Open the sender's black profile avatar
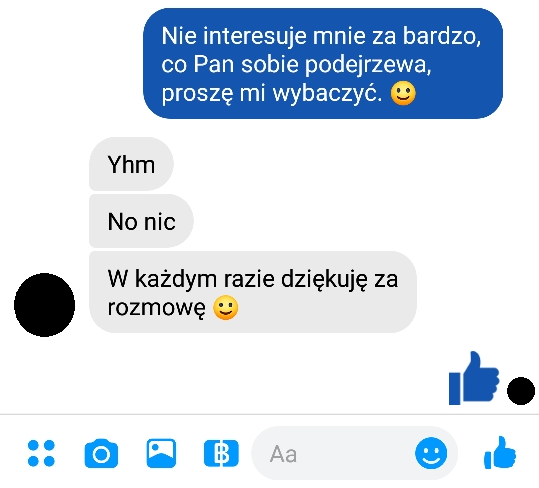The image size is (539, 488). [44, 305]
